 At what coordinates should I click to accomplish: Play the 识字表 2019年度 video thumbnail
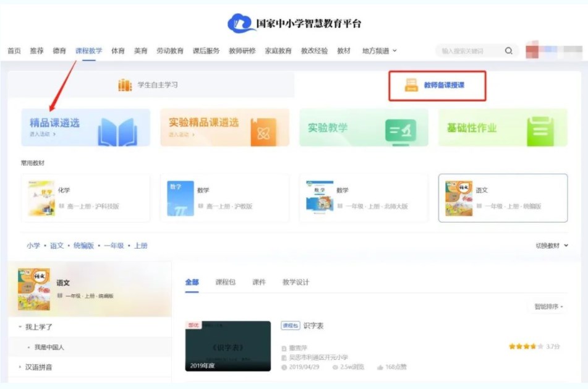tap(228, 346)
